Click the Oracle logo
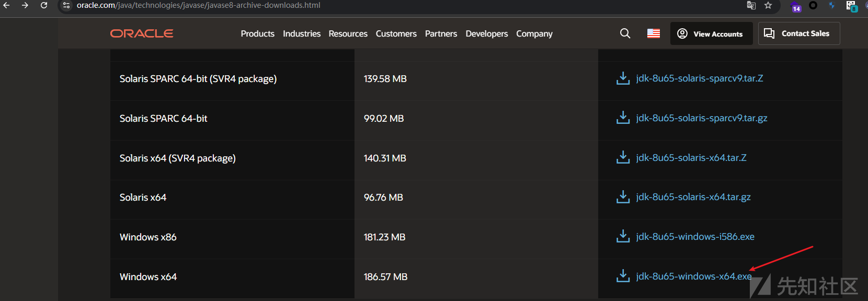Image resolution: width=868 pixels, height=301 pixels. (142, 33)
